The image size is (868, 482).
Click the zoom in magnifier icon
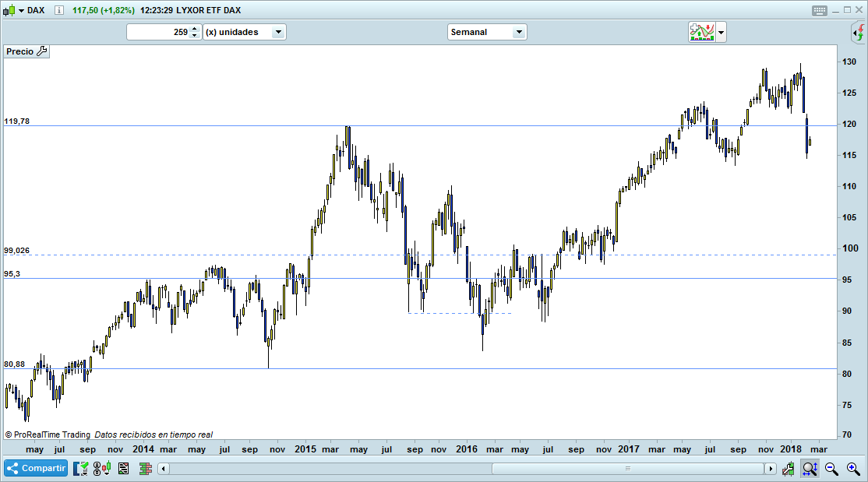pyautogui.click(x=852, y=468)
